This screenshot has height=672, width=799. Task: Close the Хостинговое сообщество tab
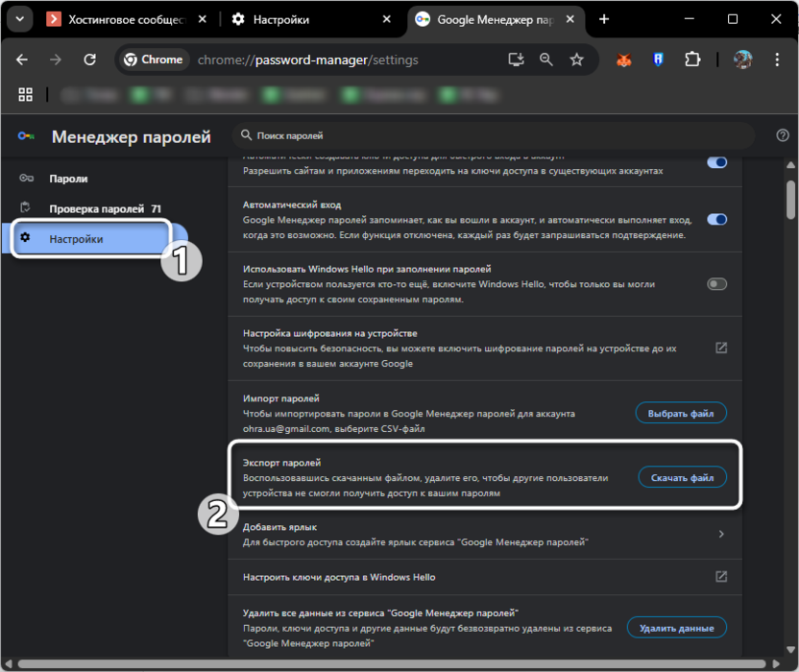pos(203,19)
